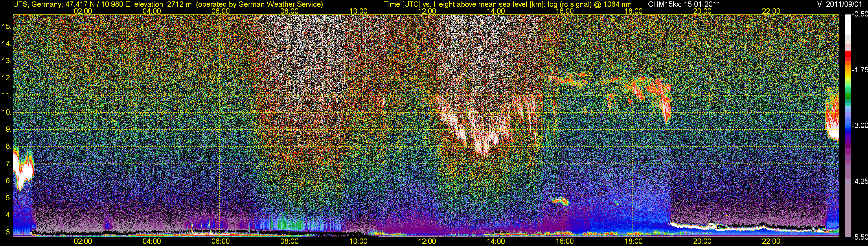
Task: Click the bottom axis label 06:00
Action: pos(221,241)
